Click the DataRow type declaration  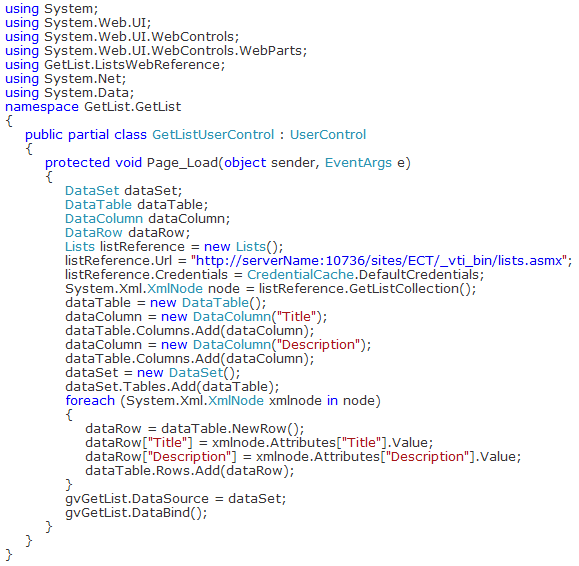[93, 233]
